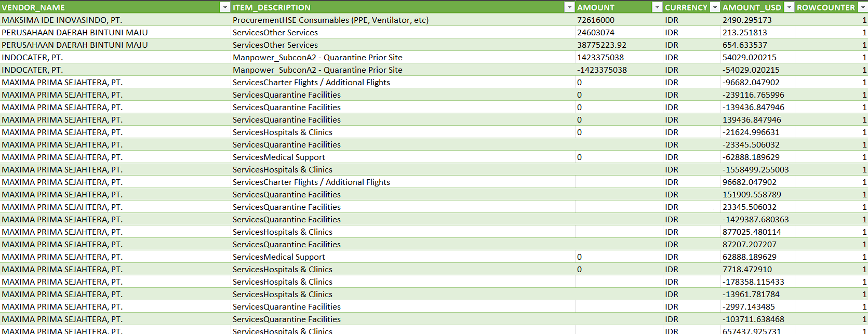Click INDOCATER, PT. in the -54029.020215 row

point(115,70)
